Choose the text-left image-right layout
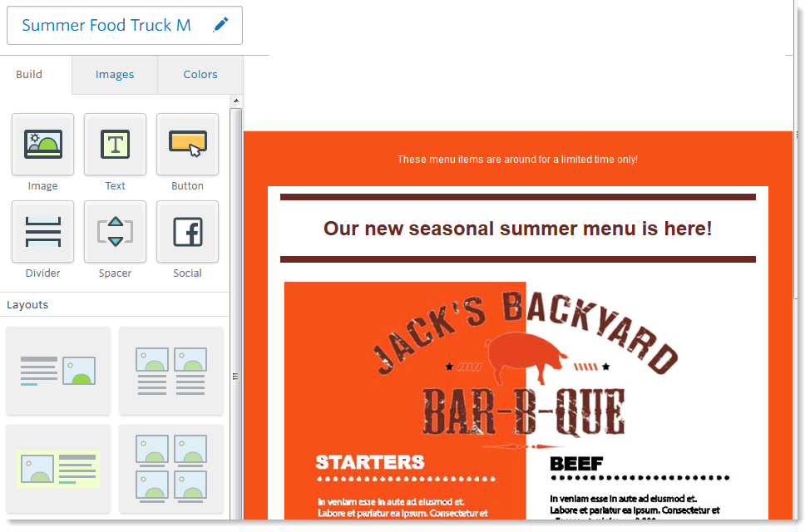This screenshot has width=810, height=532. (x=58, y=371)
